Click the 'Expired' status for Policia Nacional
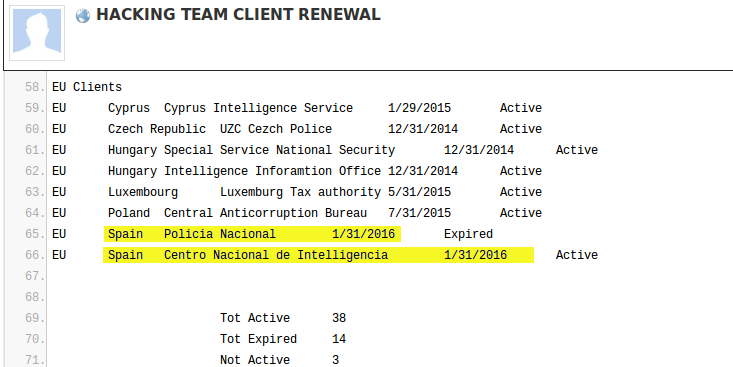Image resolution: width=733 pixels, height=367 pixels. 468,234
